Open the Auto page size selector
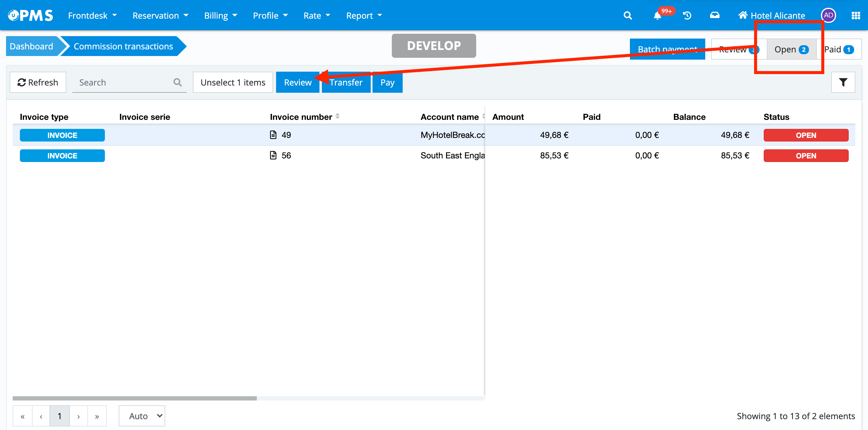 142,416
